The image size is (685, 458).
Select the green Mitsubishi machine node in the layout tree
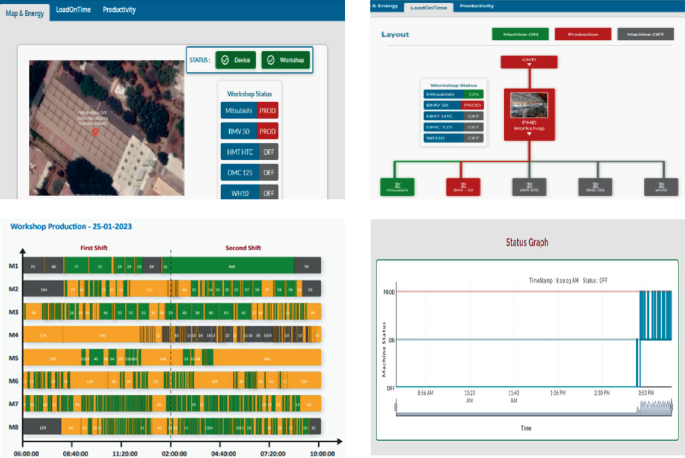pyautogui.click(x=397, y=187)
